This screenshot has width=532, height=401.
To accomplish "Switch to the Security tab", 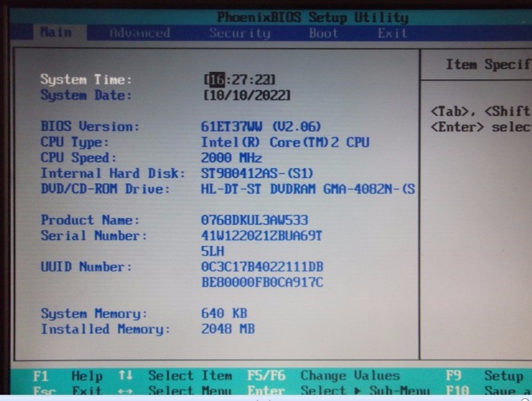I will pos(240,33).
